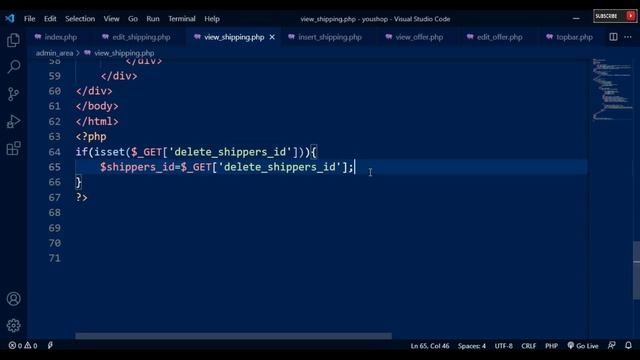
Task: Click the </body> closing tag
Action: pos(97,106)
